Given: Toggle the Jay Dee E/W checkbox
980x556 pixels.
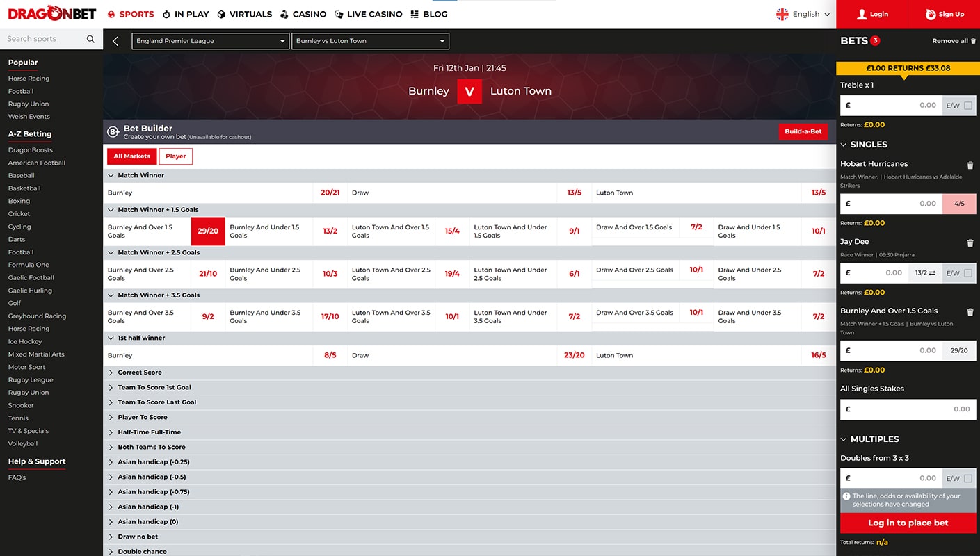Looking at the screenshot, I should 968,273.
